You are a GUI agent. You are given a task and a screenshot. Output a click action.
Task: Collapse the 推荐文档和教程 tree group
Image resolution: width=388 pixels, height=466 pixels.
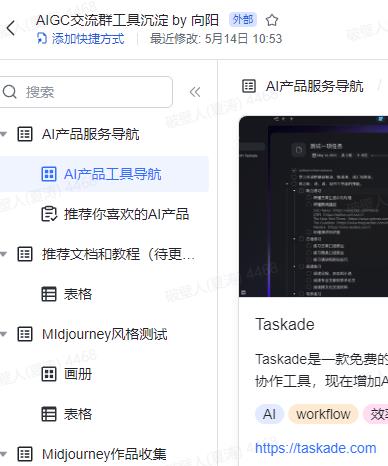point(3,254)
